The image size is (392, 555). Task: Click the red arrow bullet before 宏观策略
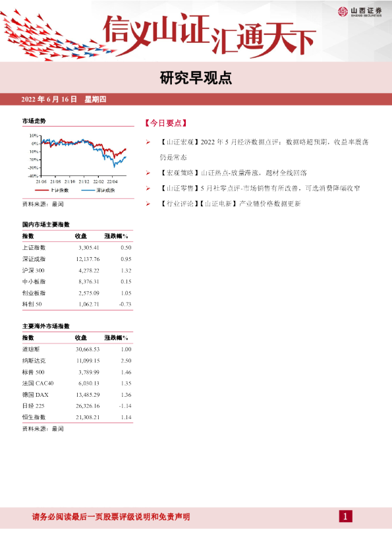pos(148,173)
